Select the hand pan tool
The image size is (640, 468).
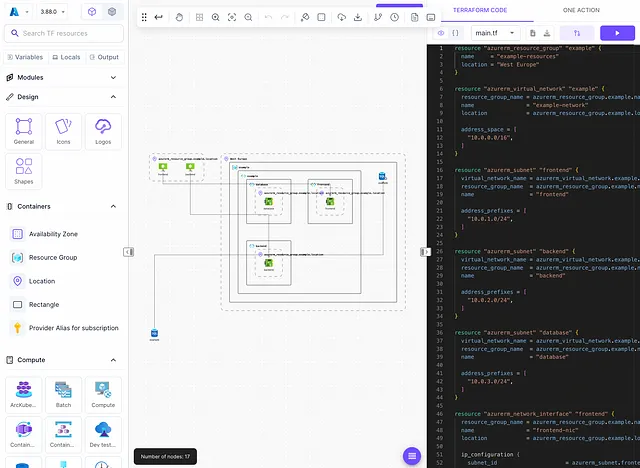[x=179, y=17]
